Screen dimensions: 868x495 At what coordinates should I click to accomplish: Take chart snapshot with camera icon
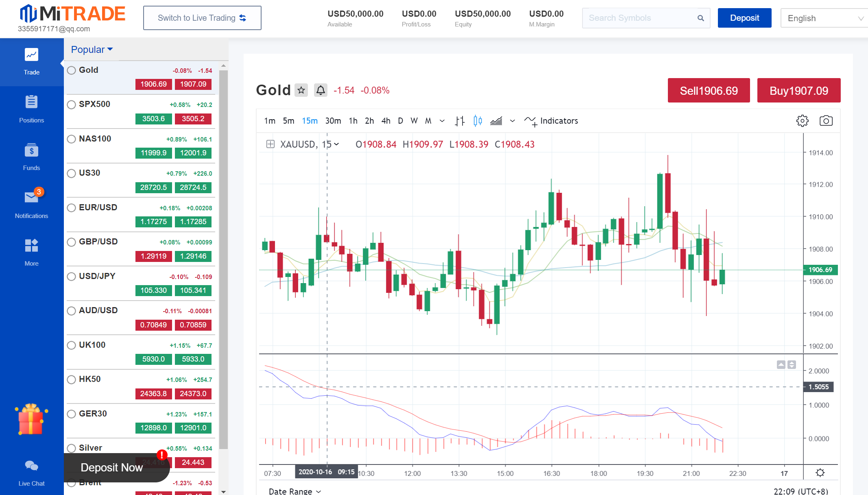coord(826,121)
